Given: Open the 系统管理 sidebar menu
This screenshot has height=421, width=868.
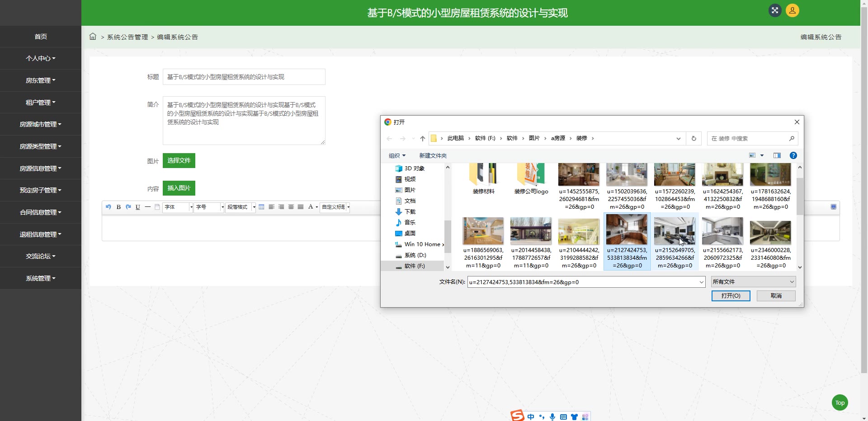Looking at the screenshot, I should point(41,278).
